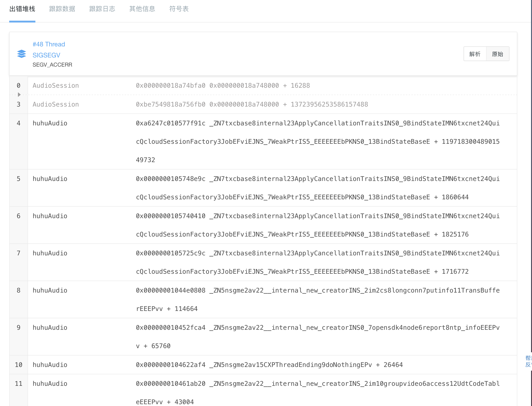This screenshot has width=532, height=406.
Task: Open the 符号表 tab
Action: (x=179, y=9)
